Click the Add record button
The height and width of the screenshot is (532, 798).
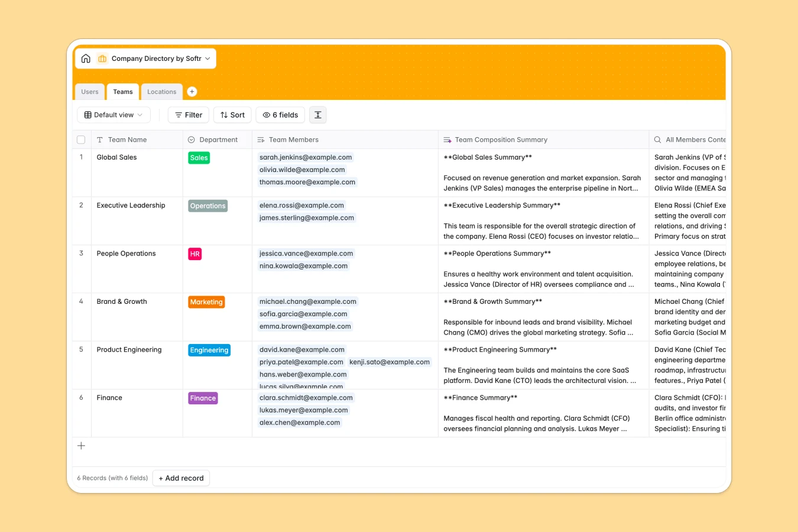181,478
